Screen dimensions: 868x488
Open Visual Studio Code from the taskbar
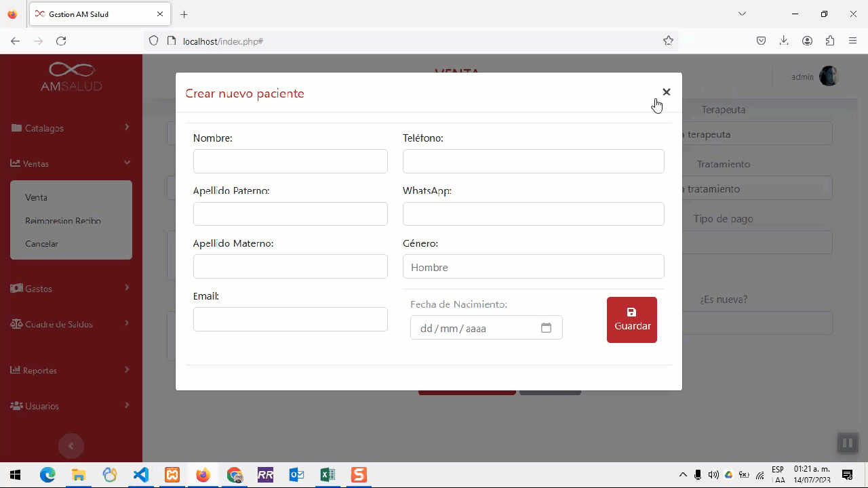click(141, 475)
